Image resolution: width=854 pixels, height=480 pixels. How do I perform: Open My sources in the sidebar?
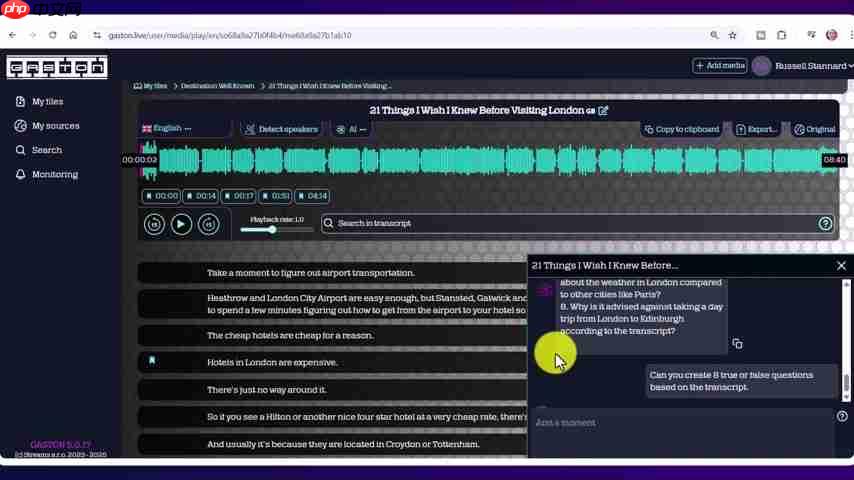pos(47,126)
